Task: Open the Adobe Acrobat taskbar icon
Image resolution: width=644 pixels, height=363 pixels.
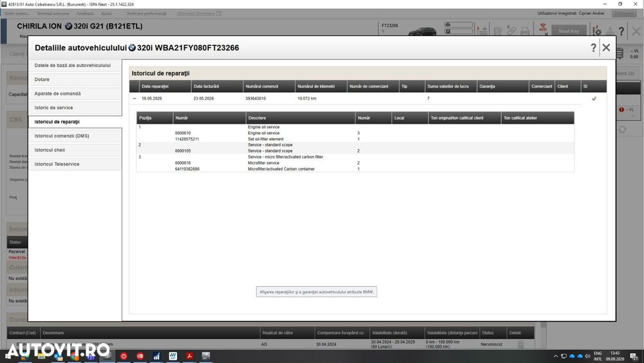Action: coord(189,356)
